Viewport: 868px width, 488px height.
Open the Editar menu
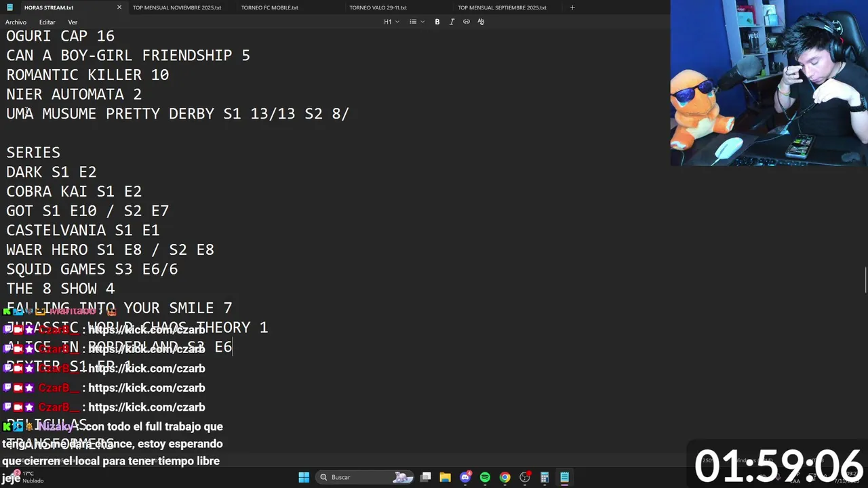pos(47,22)
